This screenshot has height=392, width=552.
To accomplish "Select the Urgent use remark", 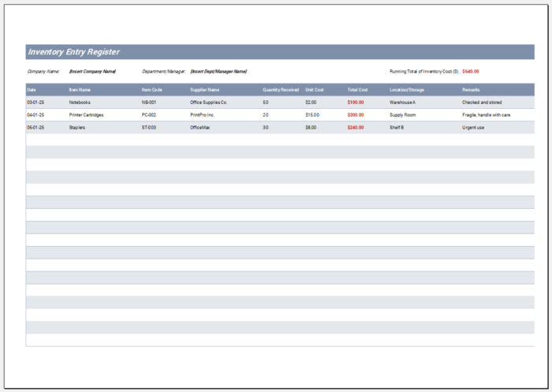I will click(473, 128).
